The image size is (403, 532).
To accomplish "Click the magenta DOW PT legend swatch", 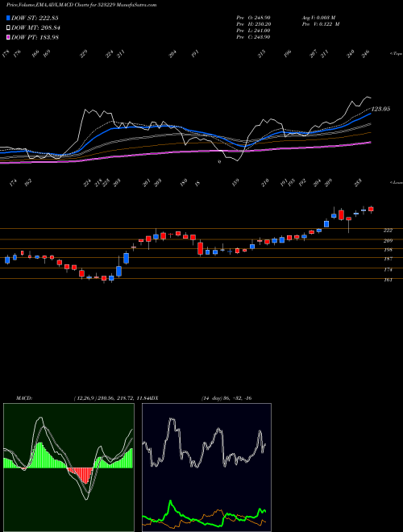I will click(8, 37).
